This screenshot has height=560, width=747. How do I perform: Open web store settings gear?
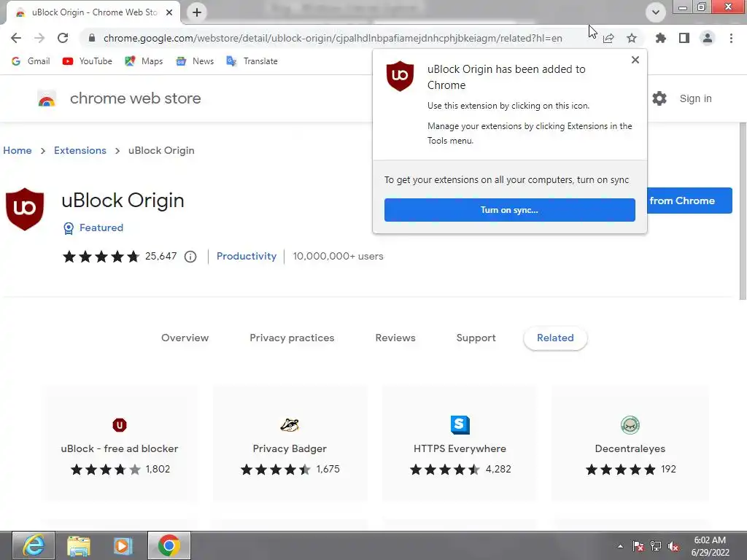click(x=659, y=98)
